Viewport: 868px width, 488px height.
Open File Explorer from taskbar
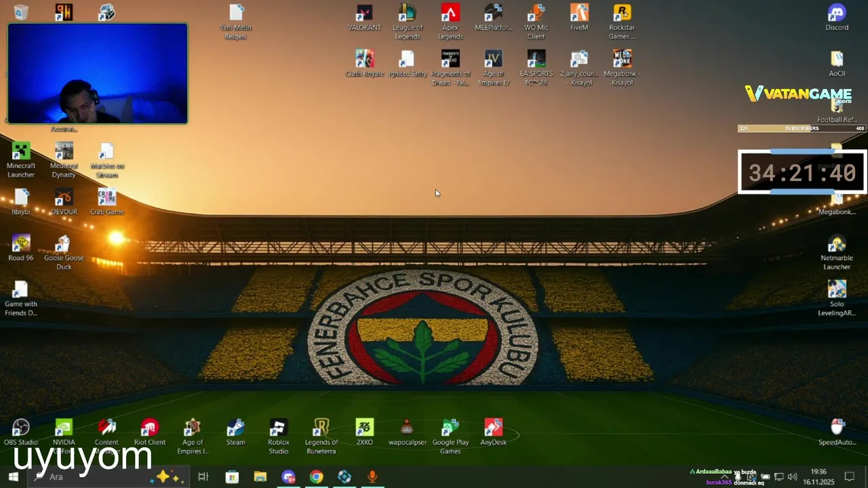[260, 477]
